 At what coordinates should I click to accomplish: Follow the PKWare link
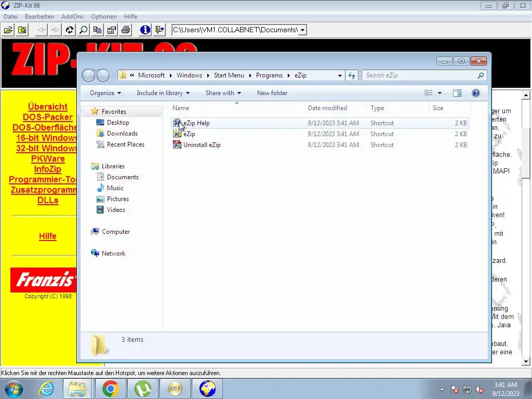47,159
